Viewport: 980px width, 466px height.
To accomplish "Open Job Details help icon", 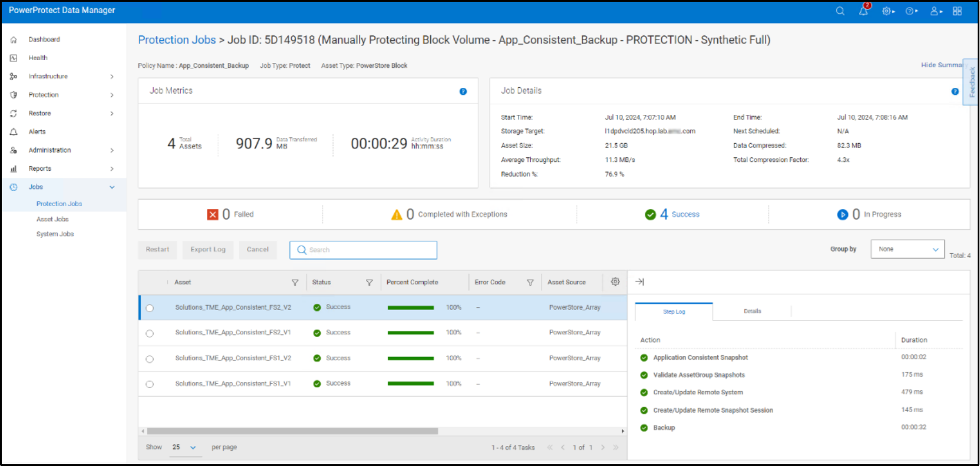I will click(x=955, y=91).
